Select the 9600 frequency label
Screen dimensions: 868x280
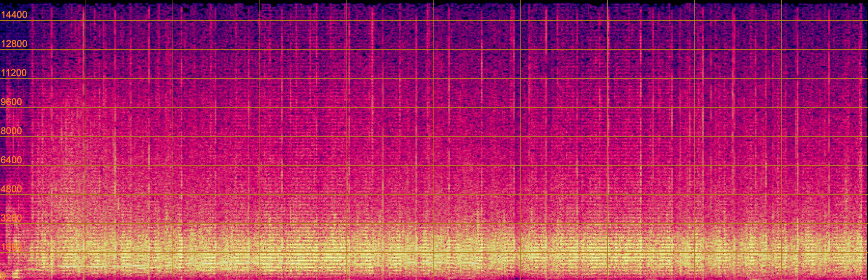pyautogui.click(x=11, y=102)
